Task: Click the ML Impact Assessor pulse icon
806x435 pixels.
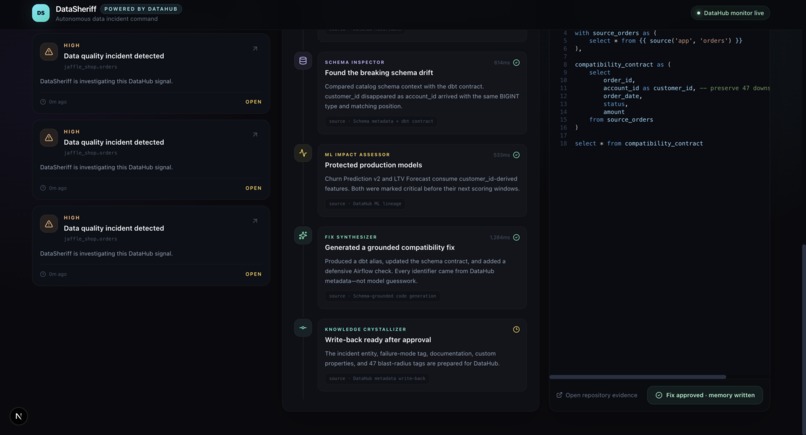Action: (x=303, y=153)
